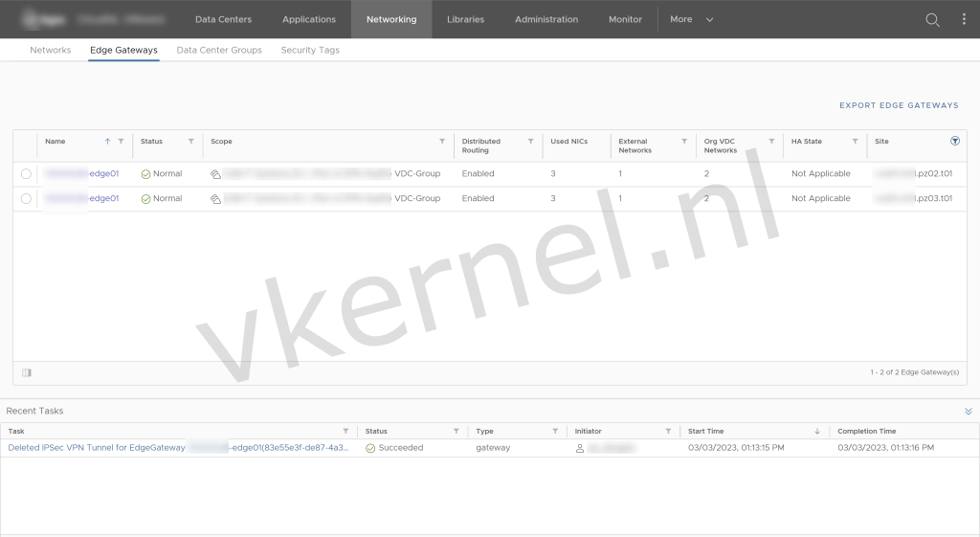980x537 pixels.
Task: Click the search magnifier icon
Action: [x=932, y=19]
